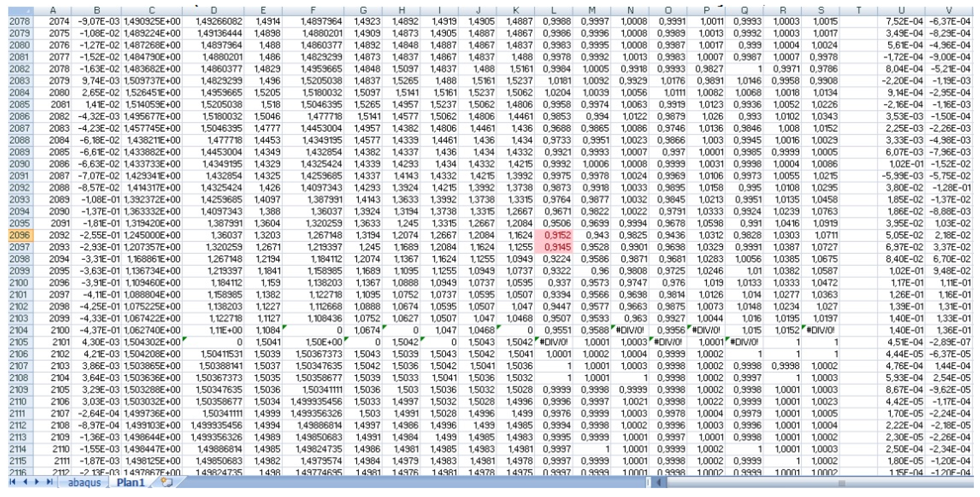Jump to the first sheet tab arrow

12,482
